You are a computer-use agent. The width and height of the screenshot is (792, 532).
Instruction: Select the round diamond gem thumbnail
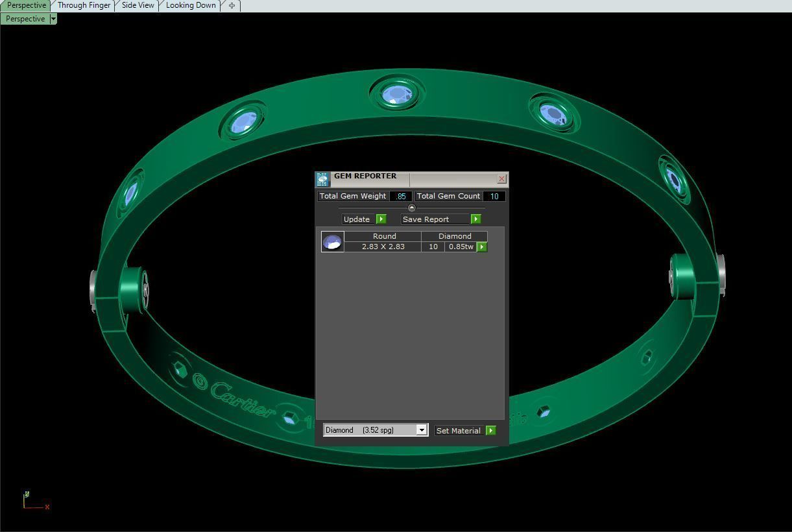[x=333, y=242]
